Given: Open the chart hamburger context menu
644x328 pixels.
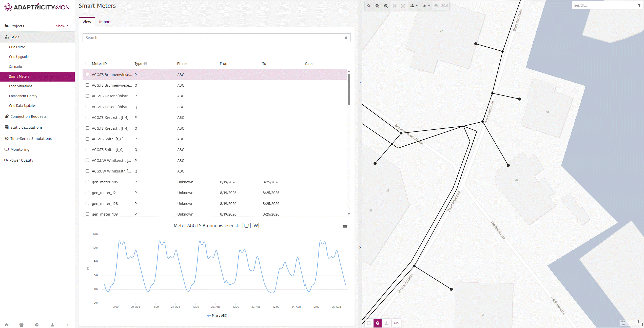Looking at the screenshot, I should tap(345, 227).
